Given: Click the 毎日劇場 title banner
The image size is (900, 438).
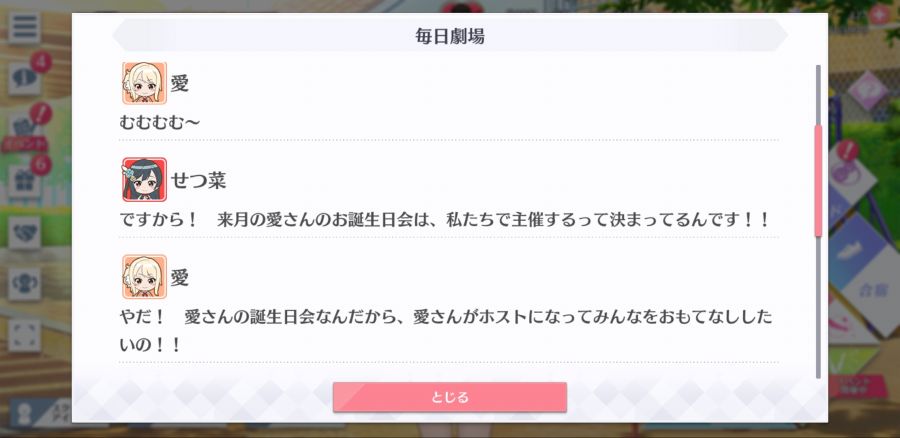Looking at the screenshot, I should pyautogui.click(x=449, y=36).
